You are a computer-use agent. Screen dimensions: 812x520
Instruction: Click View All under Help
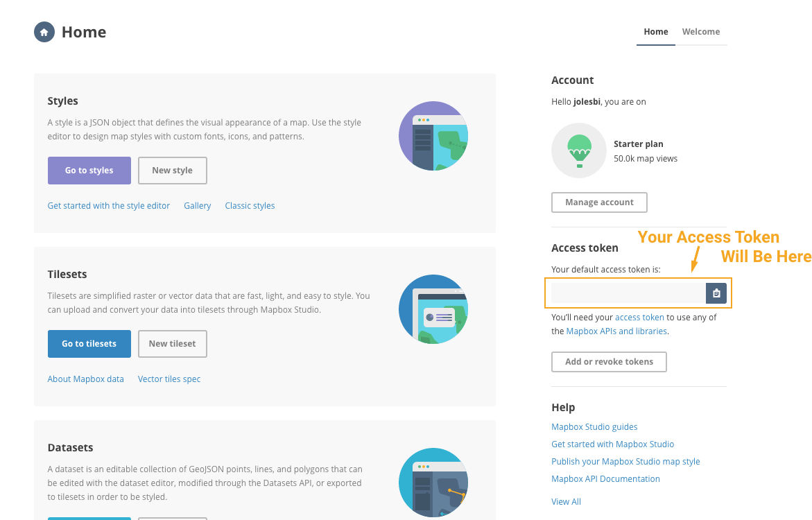pos(566,501)
